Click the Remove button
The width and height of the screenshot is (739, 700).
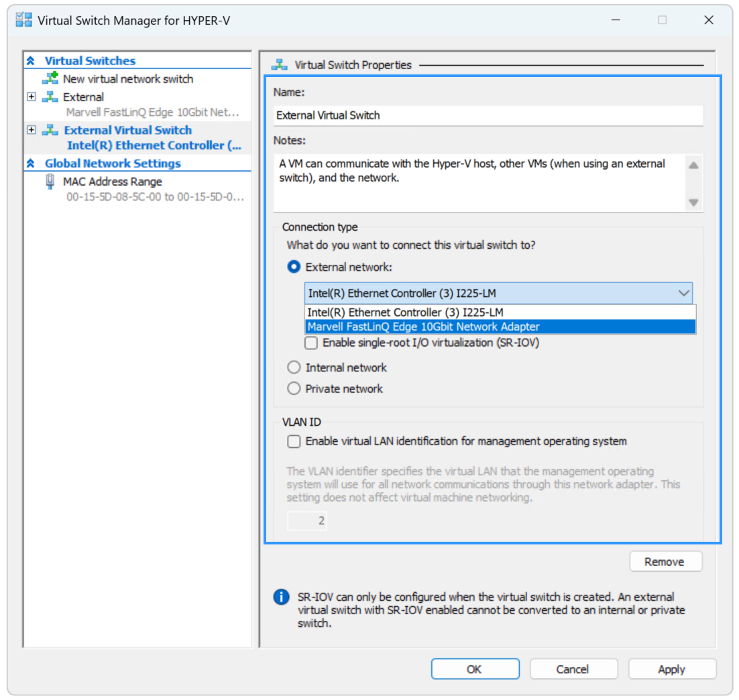pos(665,562)
